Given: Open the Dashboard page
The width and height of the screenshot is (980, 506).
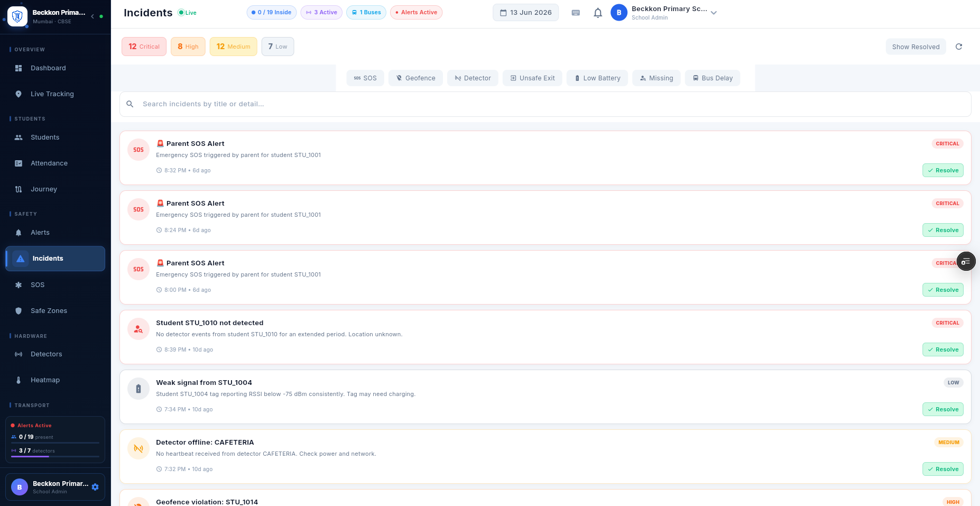Looking at the screenshot, I should (55, 68).
